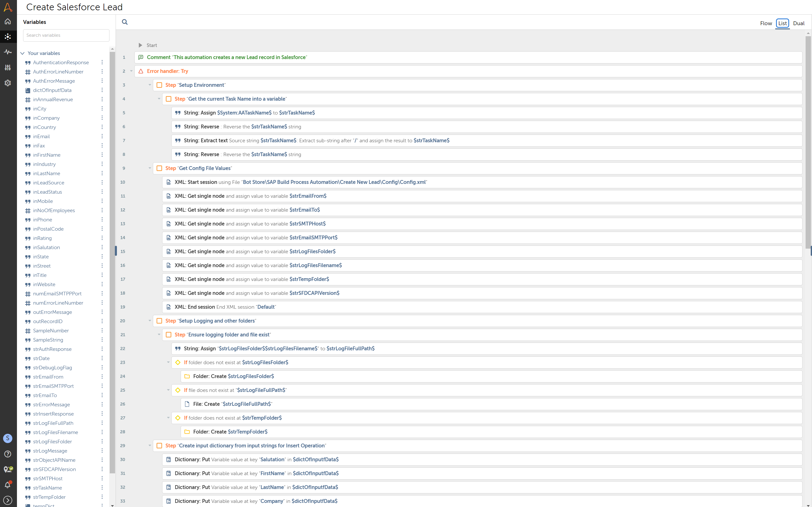Open options menu for inCity variable
The height and width of the screenshot is (507, 812).
(102, 109)
